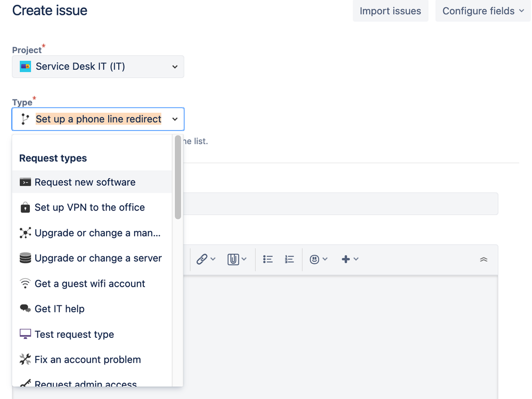Click the request types list scrollbar

click(178, 177)
